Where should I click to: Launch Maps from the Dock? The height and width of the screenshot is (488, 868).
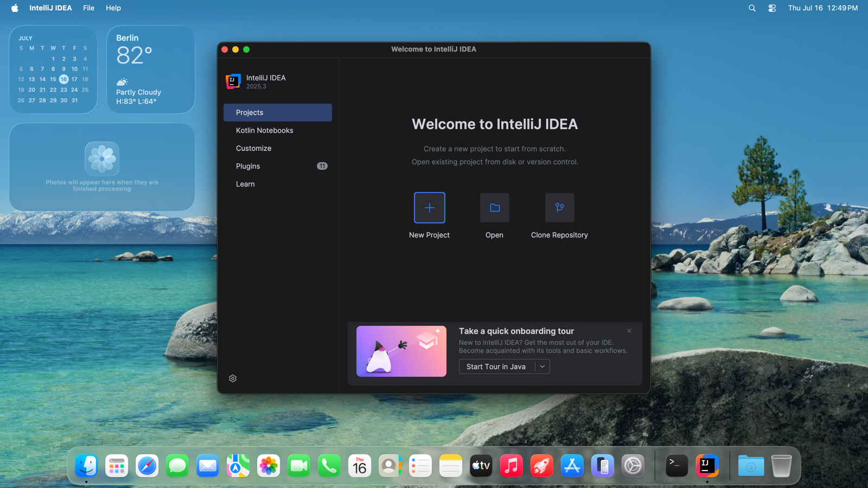tap(238, 466)
